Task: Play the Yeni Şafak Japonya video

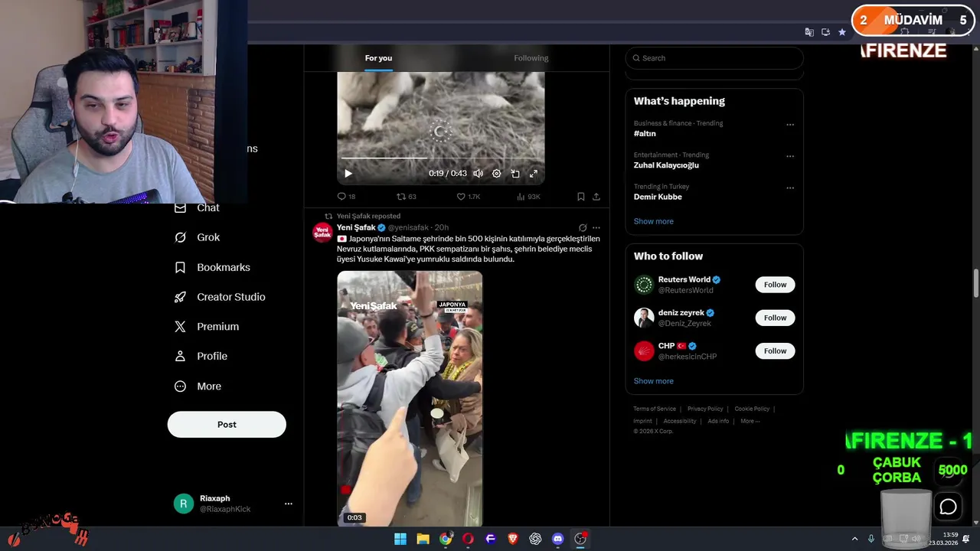Action: (x=410, y=398)
